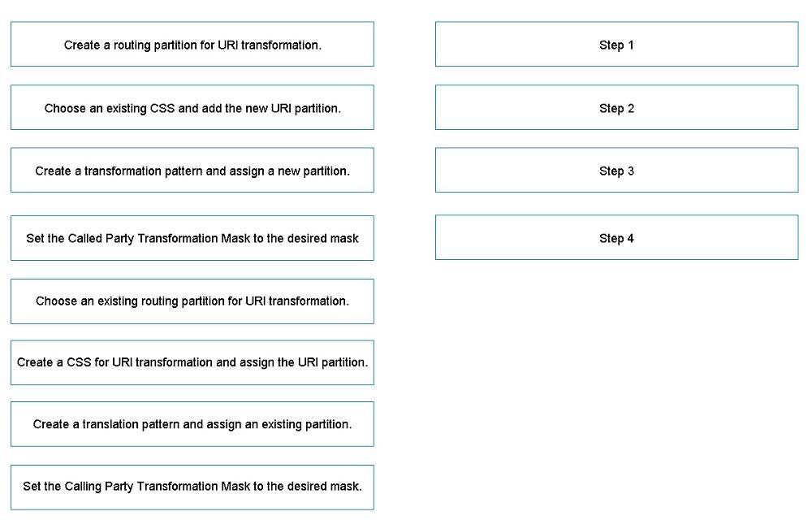Image resolution: width=812 pixels, height=520 pixels.
Task: Select the last option in the left column
Action: [x=192, y=487]
